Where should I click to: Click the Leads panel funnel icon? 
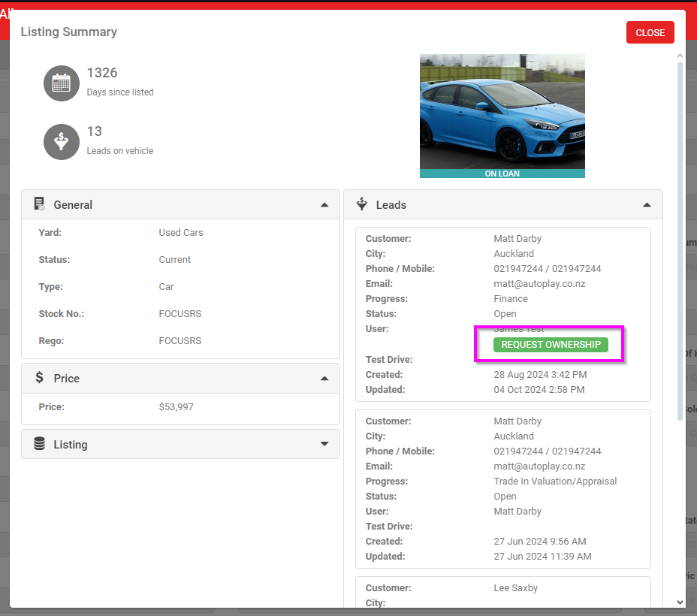tap(362, 204)
